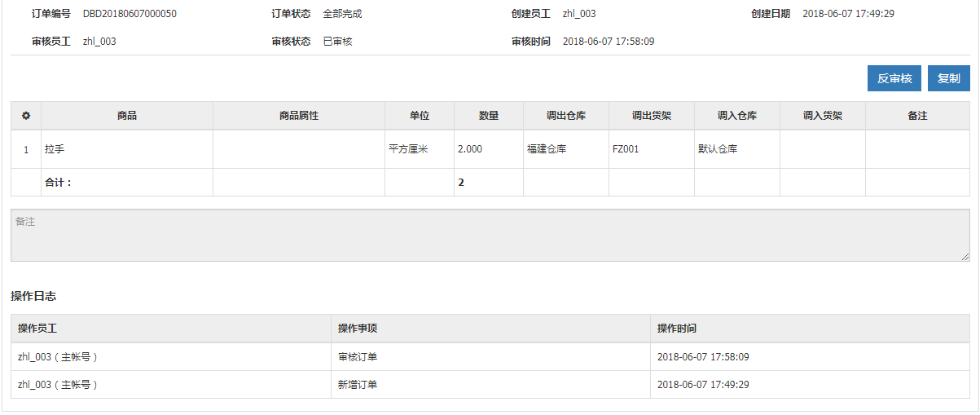
Task: Click the order number DBD20180607000050
Action: coord(130,14)
